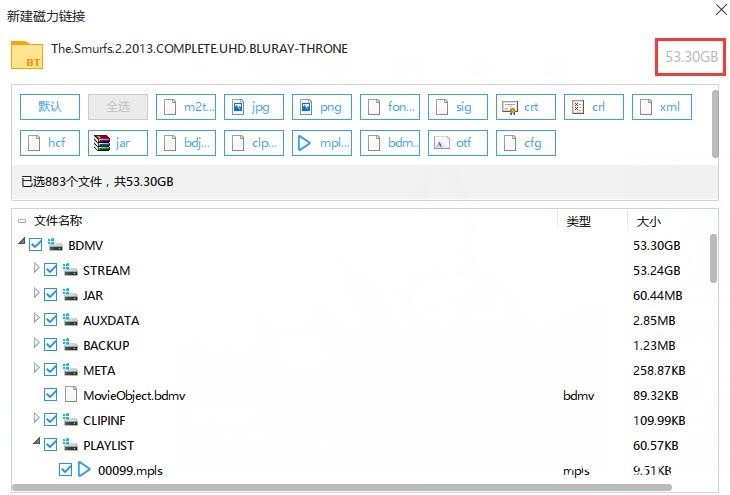Screen dimensions: 730x495
Task: Collapse the PLAYLIST folder node
Action: pyautogui.click(x=36, y=441)
